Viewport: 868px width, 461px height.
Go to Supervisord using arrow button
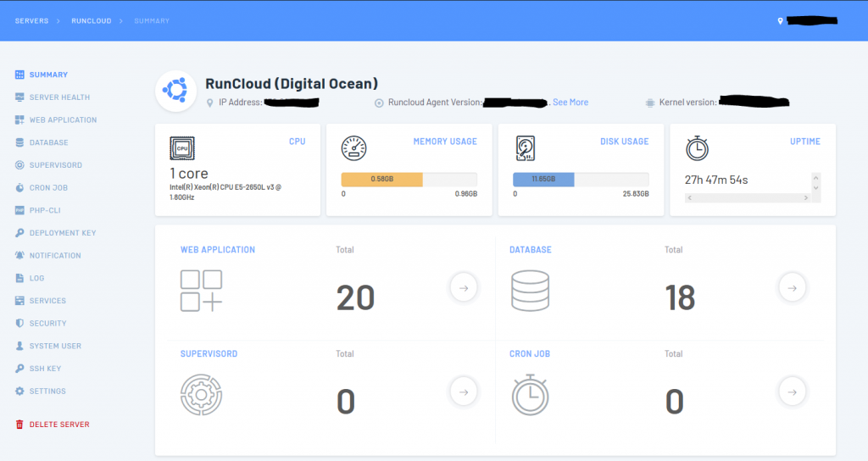[464, 391]
